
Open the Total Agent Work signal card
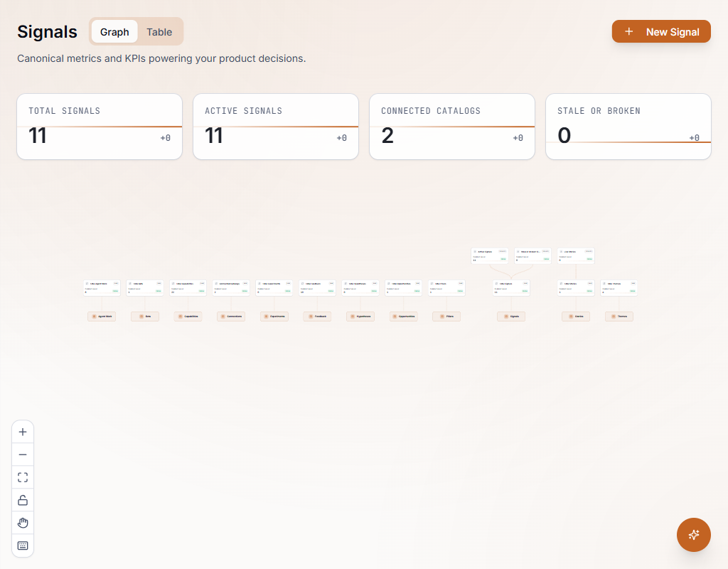click(x=102, y=287)
